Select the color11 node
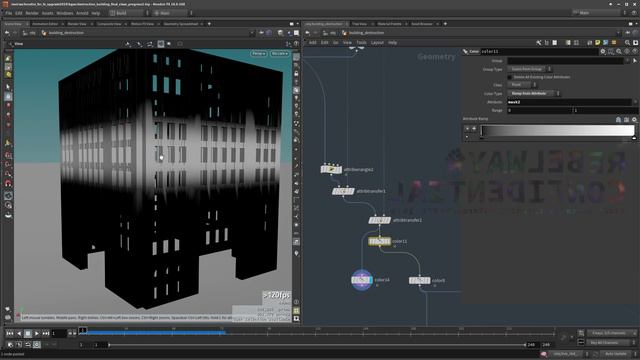 coord(379,242)
